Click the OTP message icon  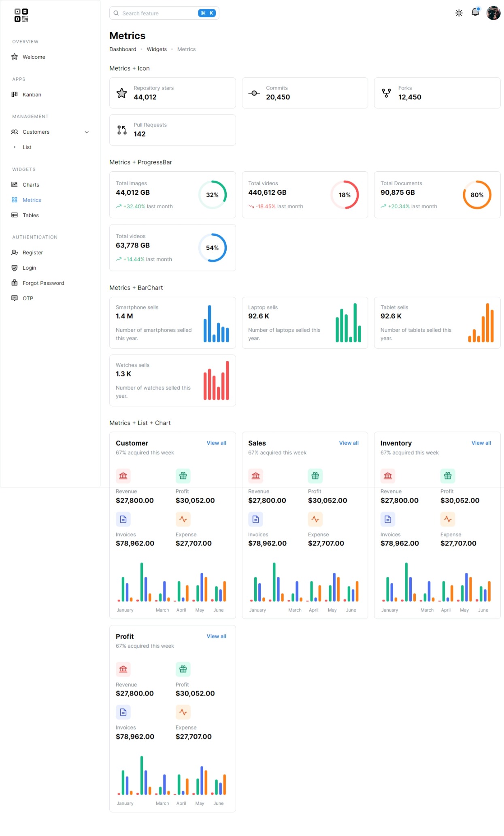tap(15, 298)
